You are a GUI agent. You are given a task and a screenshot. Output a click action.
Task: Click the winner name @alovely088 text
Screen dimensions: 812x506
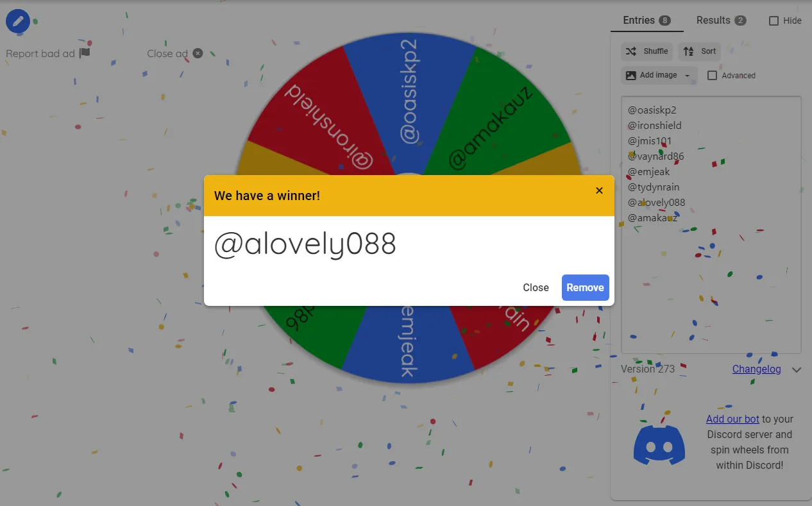pos(305,244)
